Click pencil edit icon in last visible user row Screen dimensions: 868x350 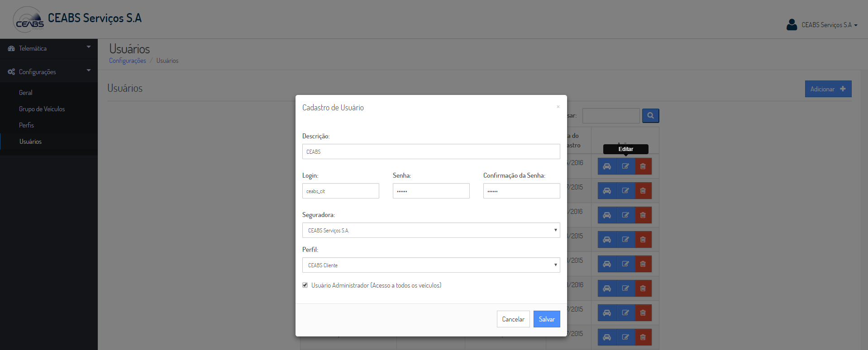(625, 337)
